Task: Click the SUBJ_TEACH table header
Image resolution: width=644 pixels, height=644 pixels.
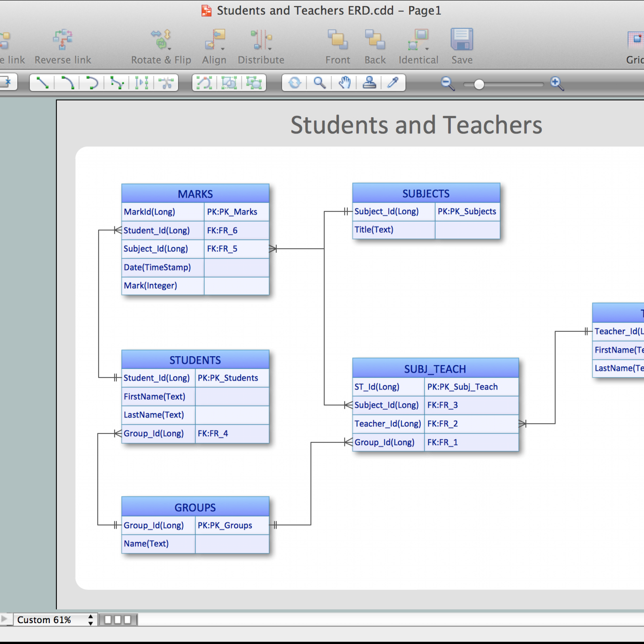Action: tap(434, 368)
